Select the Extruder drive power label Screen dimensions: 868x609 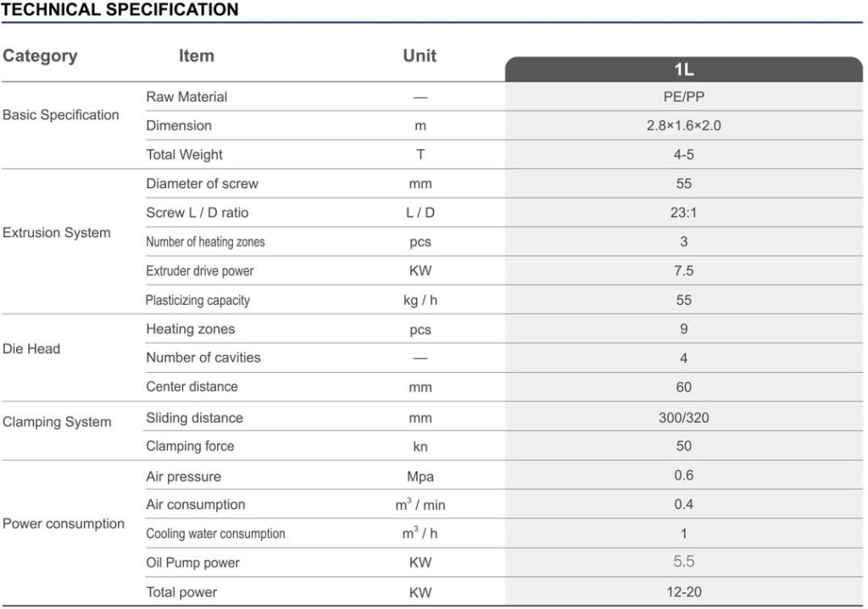click(199, 271)
